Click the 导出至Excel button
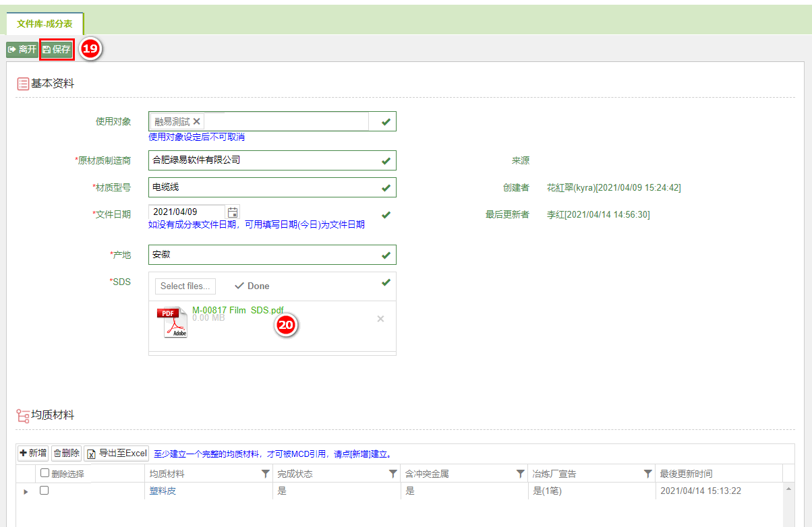The height and width of the screenshot is (527, 812). 117,453
